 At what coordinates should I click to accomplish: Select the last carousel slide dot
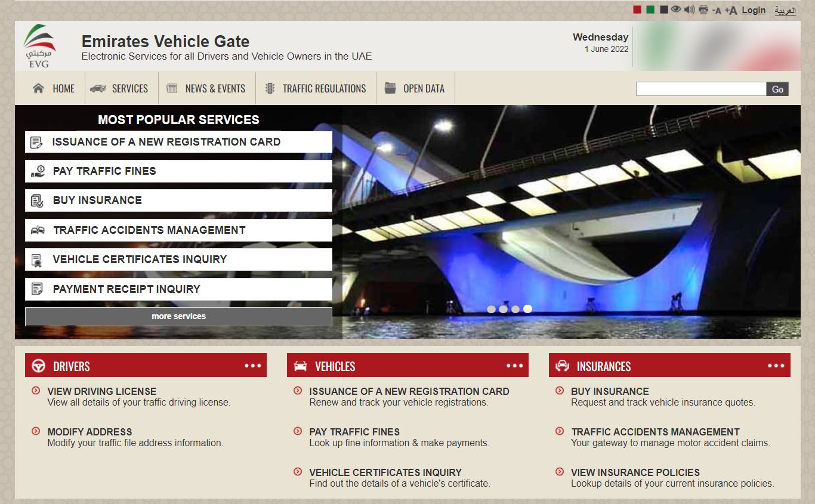pos(527,309)
